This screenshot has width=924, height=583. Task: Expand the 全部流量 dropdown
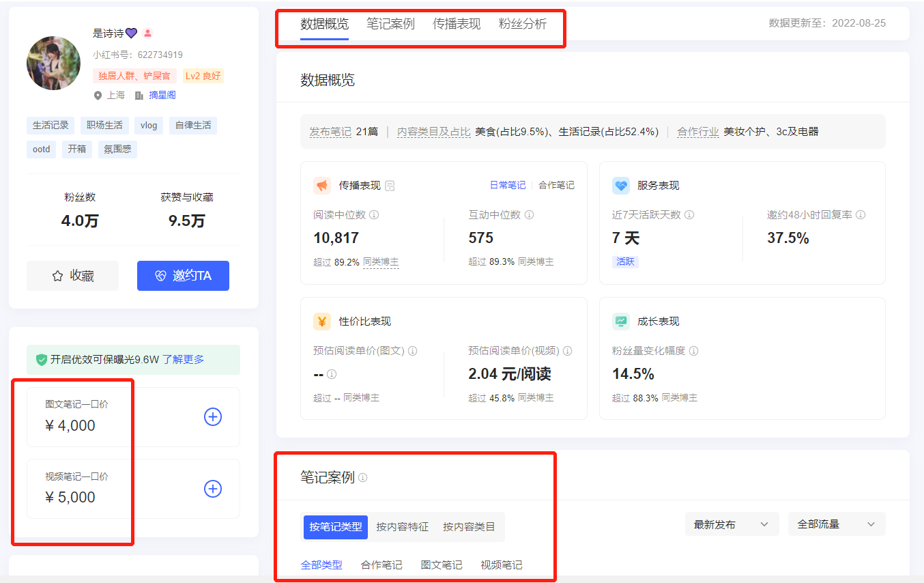click(836, 524)
